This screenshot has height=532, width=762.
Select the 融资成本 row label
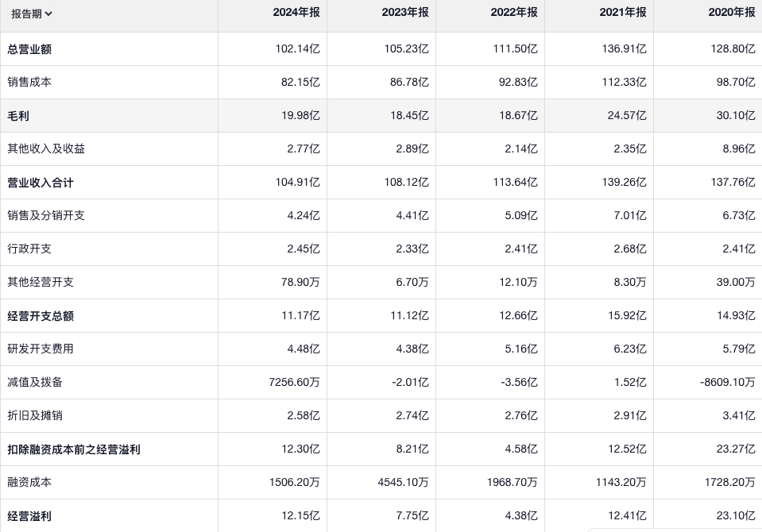[x=29, y=483]
